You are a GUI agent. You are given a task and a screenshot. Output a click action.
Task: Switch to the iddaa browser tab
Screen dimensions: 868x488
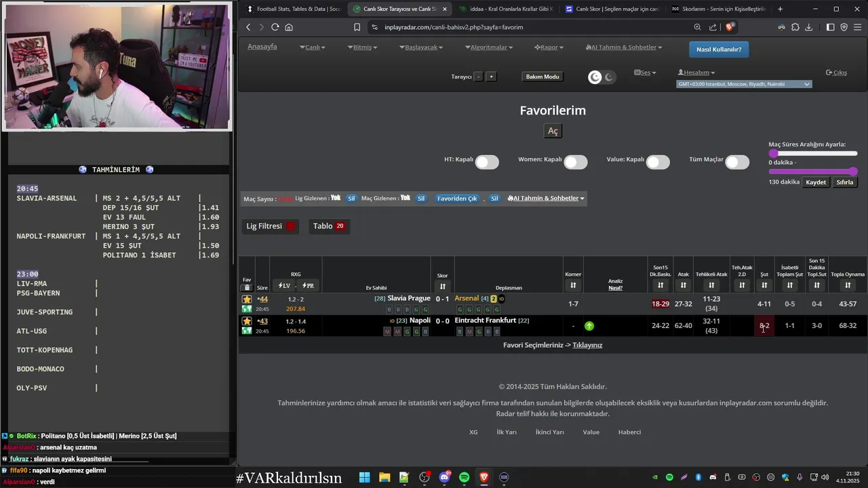click(x=506, y=9)
